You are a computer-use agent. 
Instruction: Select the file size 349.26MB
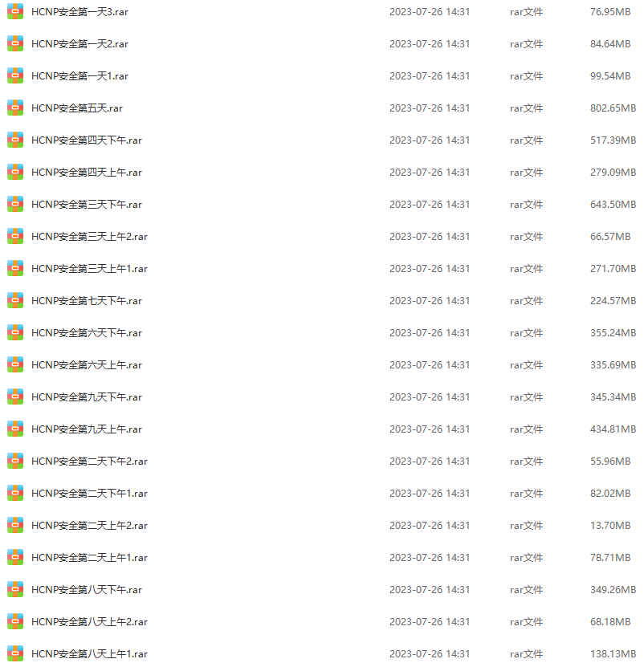pyautogui.click(x=613, y=590)
